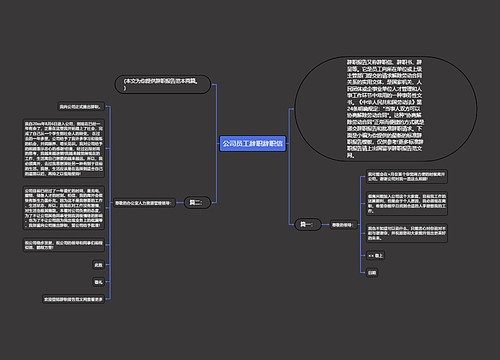This screenshot has width=500, height=360.
Task: Click the 我向公司正式提出辞职 node
Action: (81, 107)
